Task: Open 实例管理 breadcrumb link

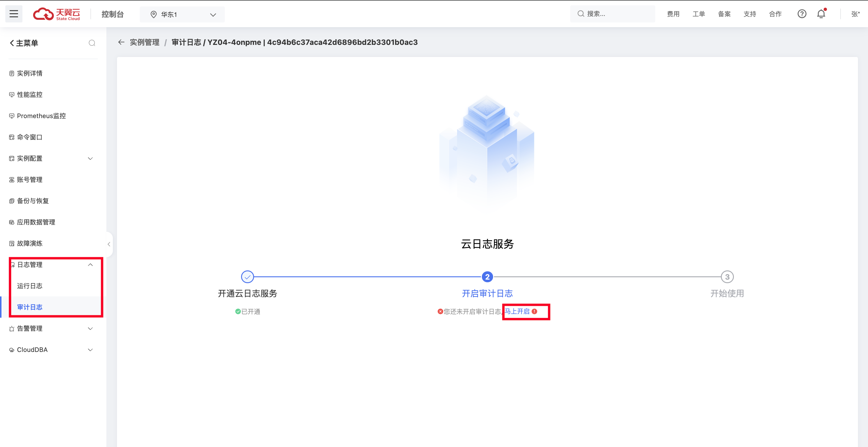Action: tap(144, 42)
